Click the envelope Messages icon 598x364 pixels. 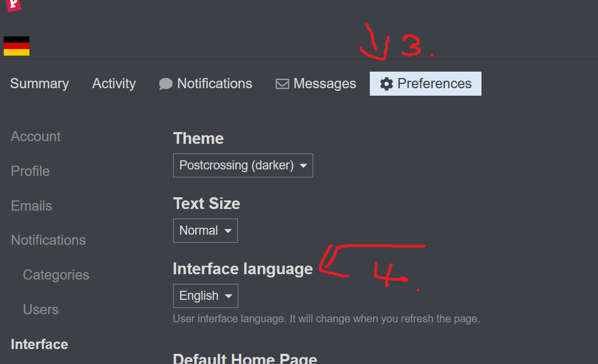282,84
